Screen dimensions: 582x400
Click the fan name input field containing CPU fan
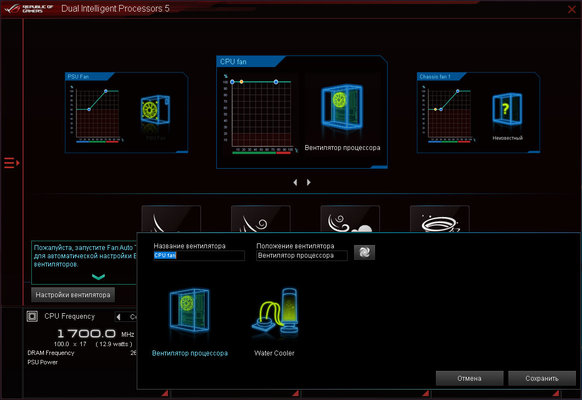(199, 255)
